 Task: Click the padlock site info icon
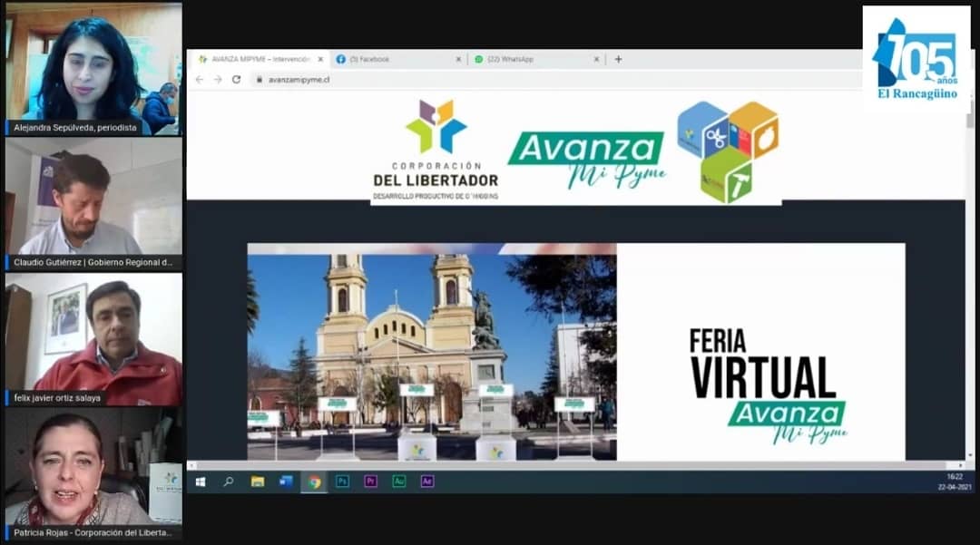259,80
